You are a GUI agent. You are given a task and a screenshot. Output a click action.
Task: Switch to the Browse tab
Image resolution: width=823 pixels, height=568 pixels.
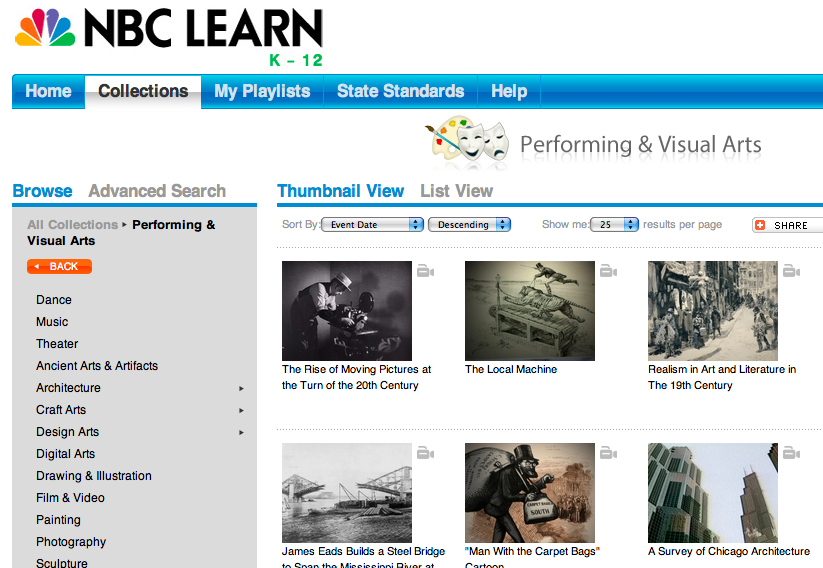coord(43,191)
